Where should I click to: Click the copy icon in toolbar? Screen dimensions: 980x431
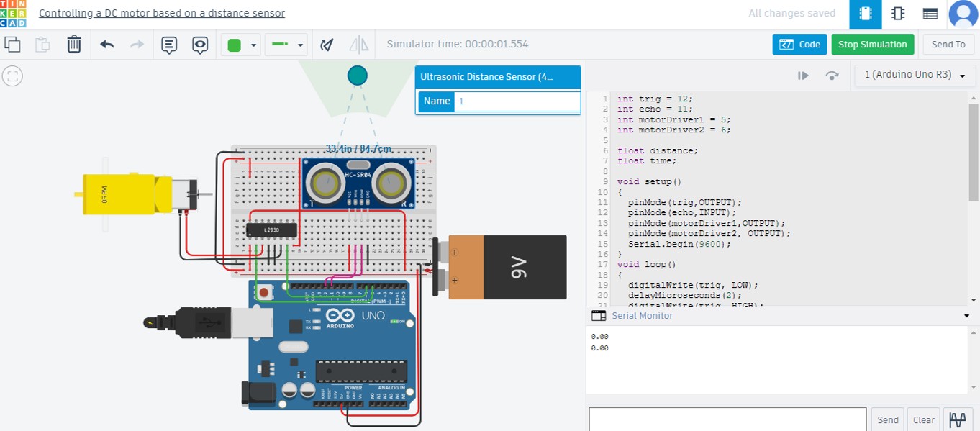click(12, 45)
